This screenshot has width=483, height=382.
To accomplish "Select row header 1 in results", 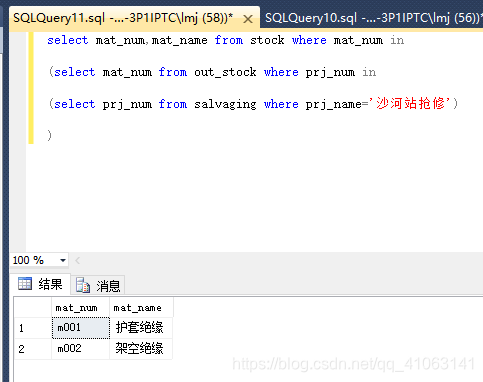I will [33, 328].
